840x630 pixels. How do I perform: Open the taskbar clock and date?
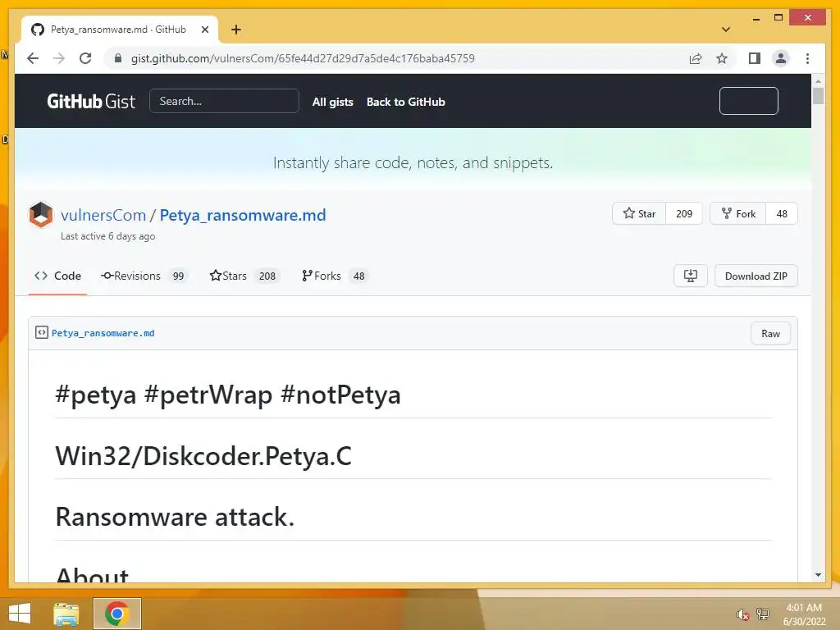(x=804, y=614)
